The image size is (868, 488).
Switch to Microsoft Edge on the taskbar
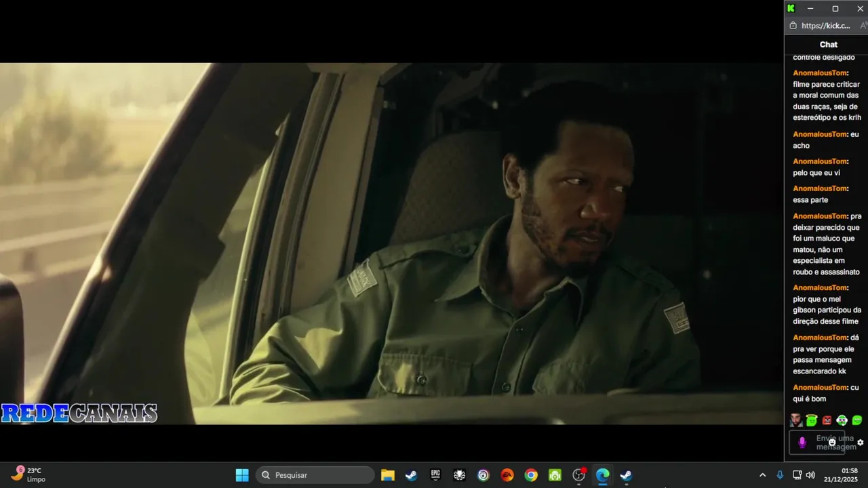[x=602, y=475]
